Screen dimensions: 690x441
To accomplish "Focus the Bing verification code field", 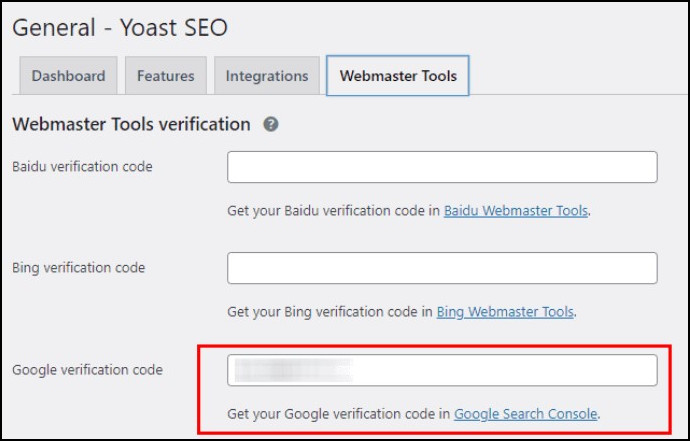I will coord(442,268).
